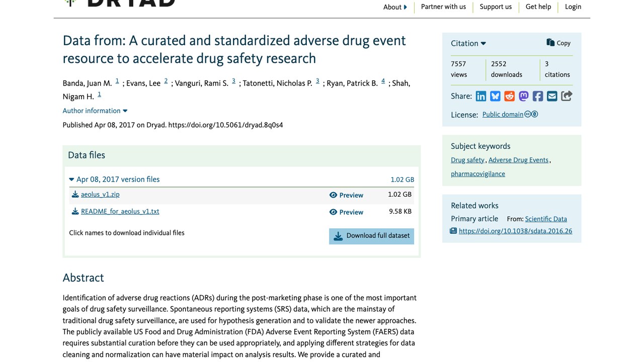Click the 1.02 GB version total size

coord(402,180)
